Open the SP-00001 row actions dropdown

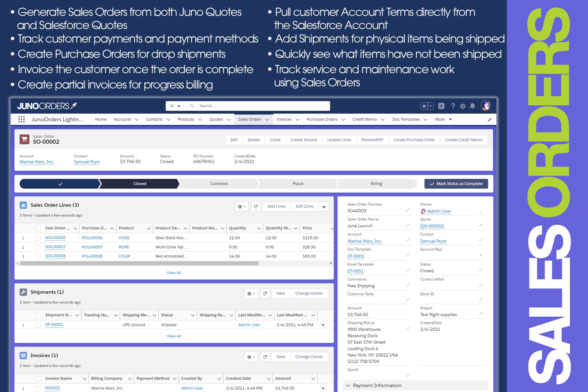point(323,325)
